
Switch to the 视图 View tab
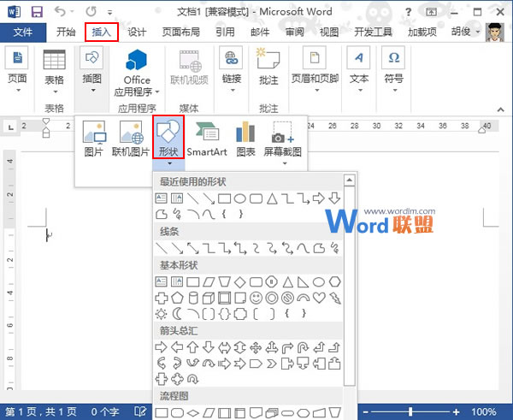[329, 33]
